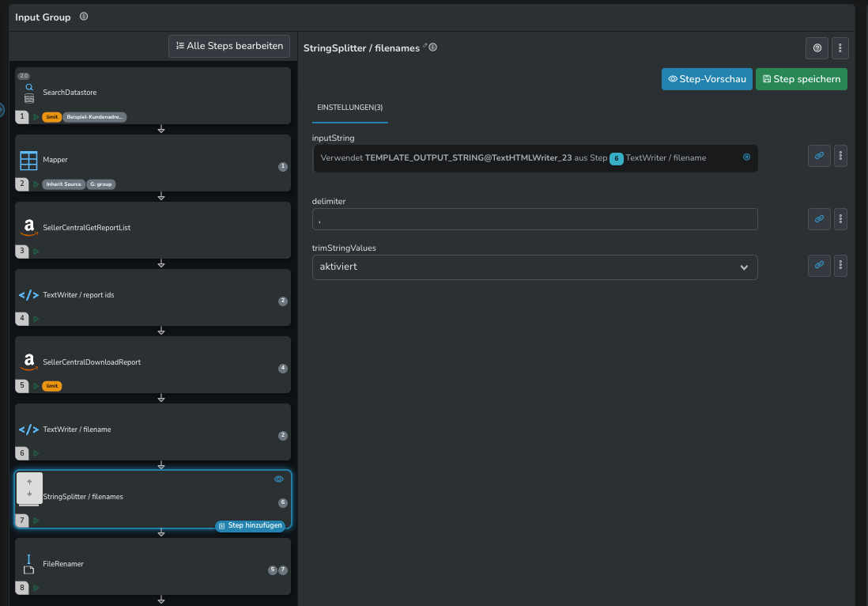Click the step number 8 badge
868x606 pixels.
(x=22, y=588)
